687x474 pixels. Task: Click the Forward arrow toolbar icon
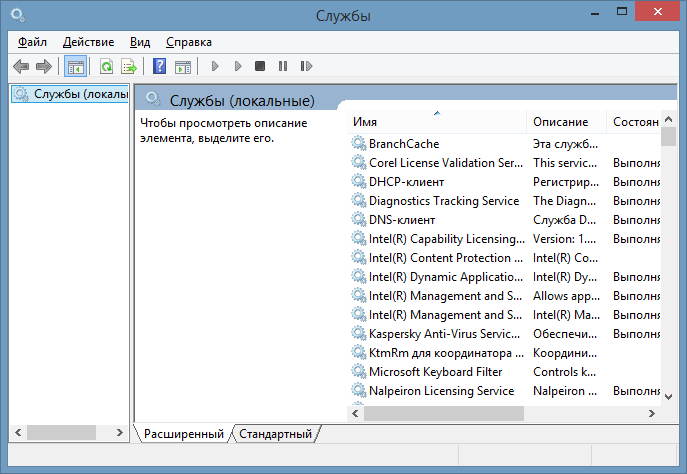coord(43,67)
